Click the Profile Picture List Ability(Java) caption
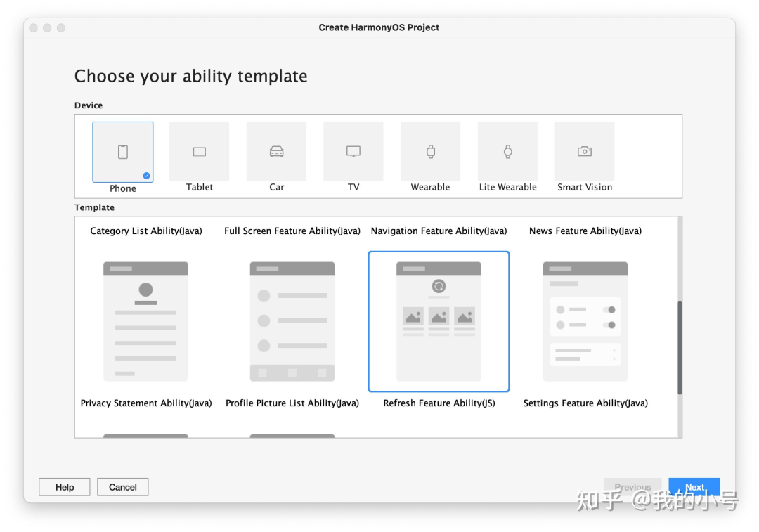This screenshot has width=759, height=532. (x=292, y=403)
